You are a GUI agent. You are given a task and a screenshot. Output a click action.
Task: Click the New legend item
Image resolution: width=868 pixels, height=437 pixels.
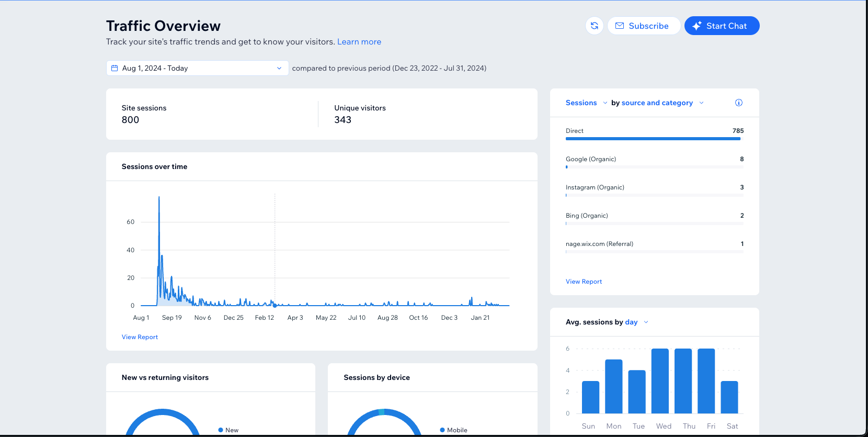(x=229, y=430)
